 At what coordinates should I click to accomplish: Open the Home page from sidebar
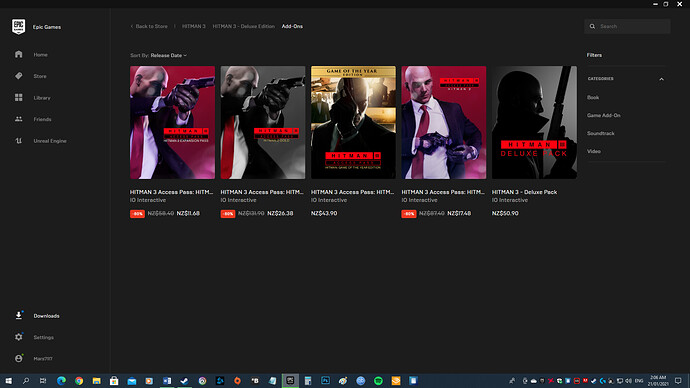click(x=40, y=55)
